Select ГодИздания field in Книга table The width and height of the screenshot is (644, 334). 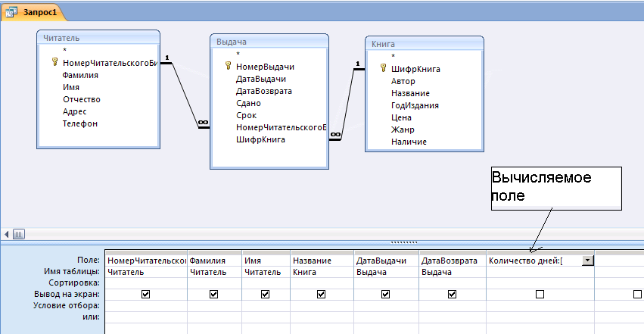pyautogui.click(x=415, y=105)
